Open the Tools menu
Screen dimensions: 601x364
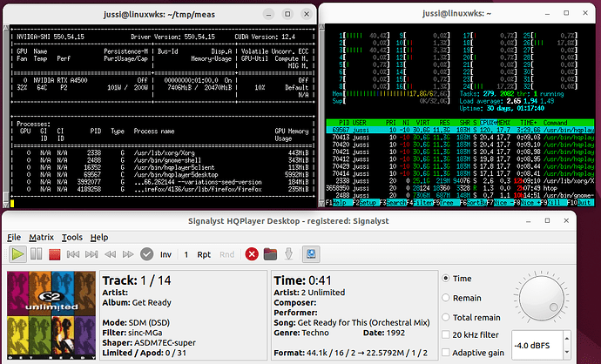pyautogui.click(x=72, y=238)
